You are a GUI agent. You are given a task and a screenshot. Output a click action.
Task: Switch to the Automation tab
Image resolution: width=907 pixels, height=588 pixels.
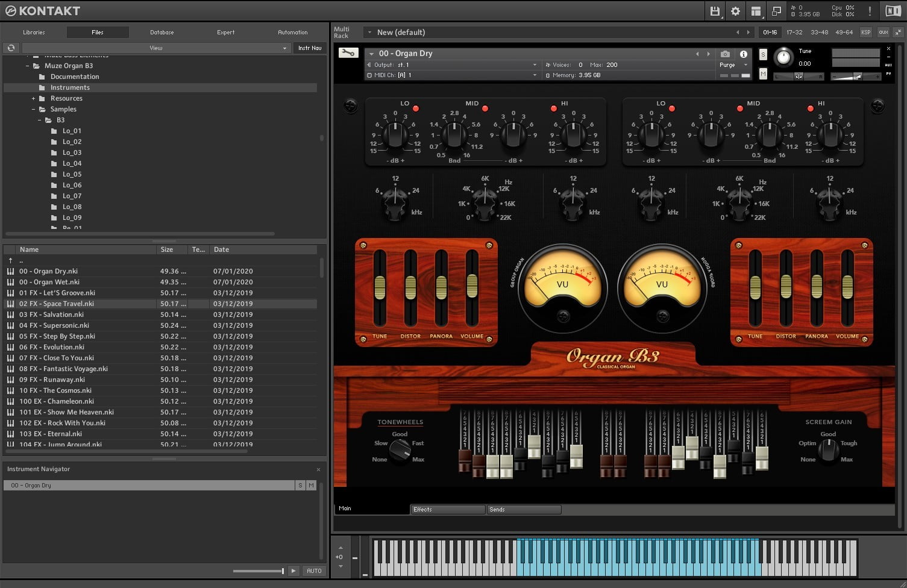[293, 33]
